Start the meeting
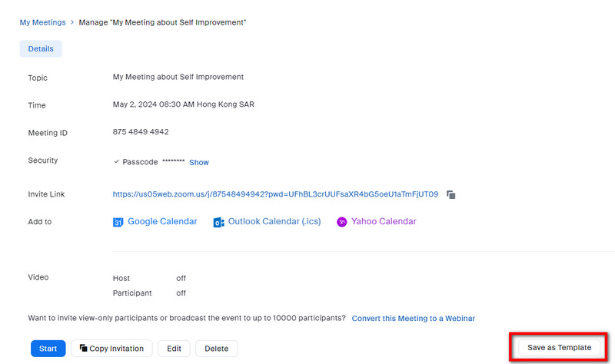Image resolution: width=615 pixels, height=364 pixels. [48, 349]
